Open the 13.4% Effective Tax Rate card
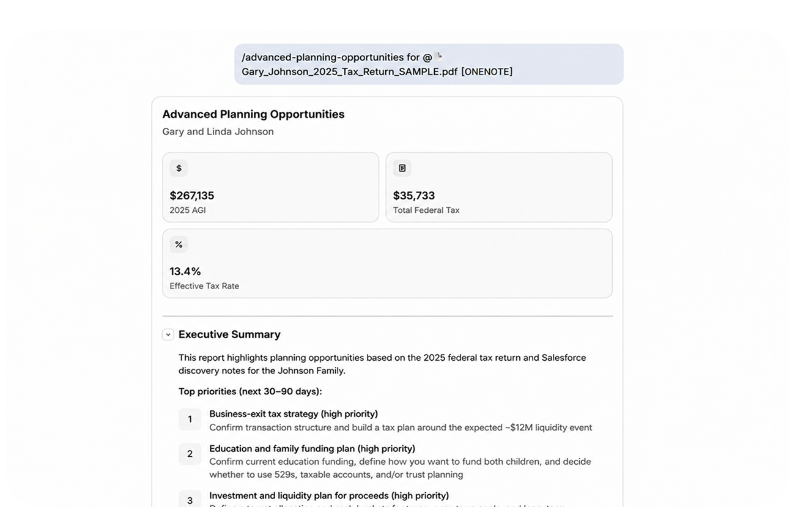The width and height of the screenshot is (795, 532). [387, 264]
